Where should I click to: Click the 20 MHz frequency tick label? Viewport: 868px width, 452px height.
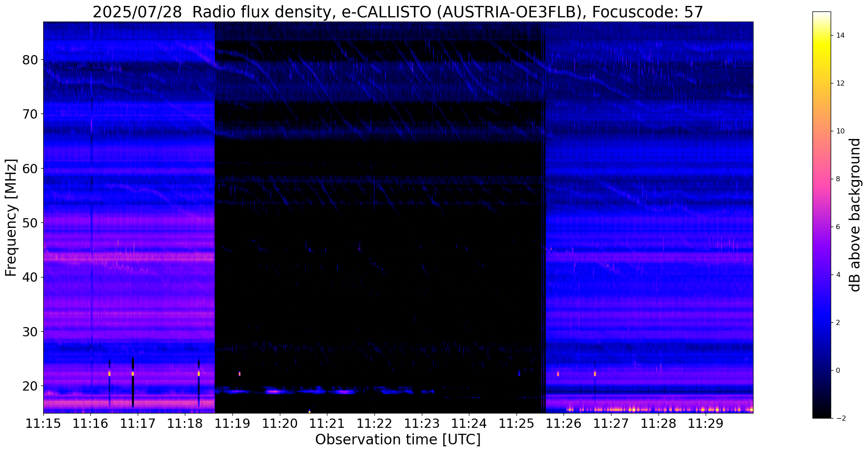pyautogui.click(x=30, y=386)
